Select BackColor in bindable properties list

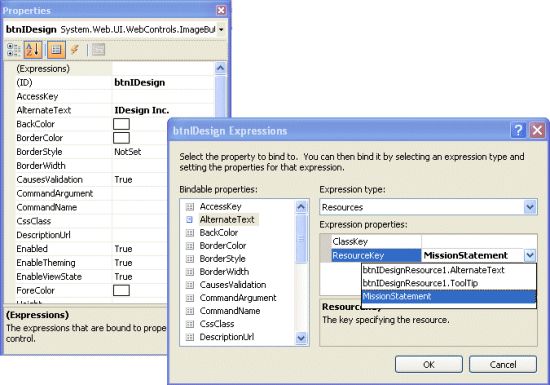point(219,233)
